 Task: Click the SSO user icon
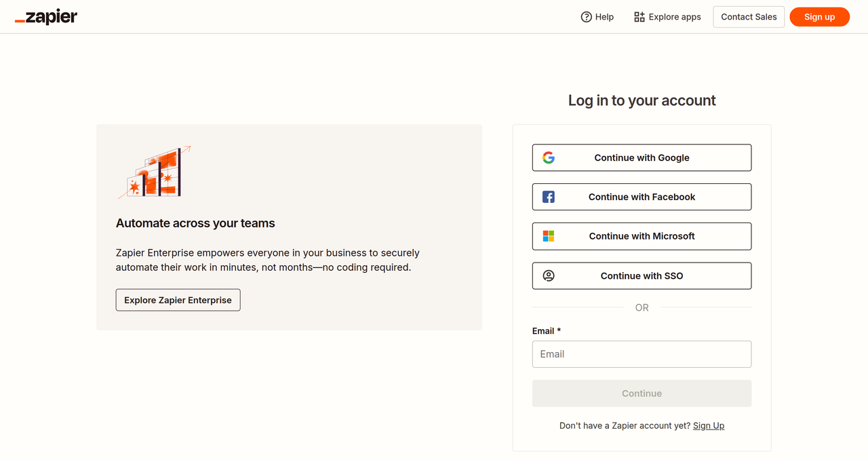pyautogui.click(x=549, y=275)
